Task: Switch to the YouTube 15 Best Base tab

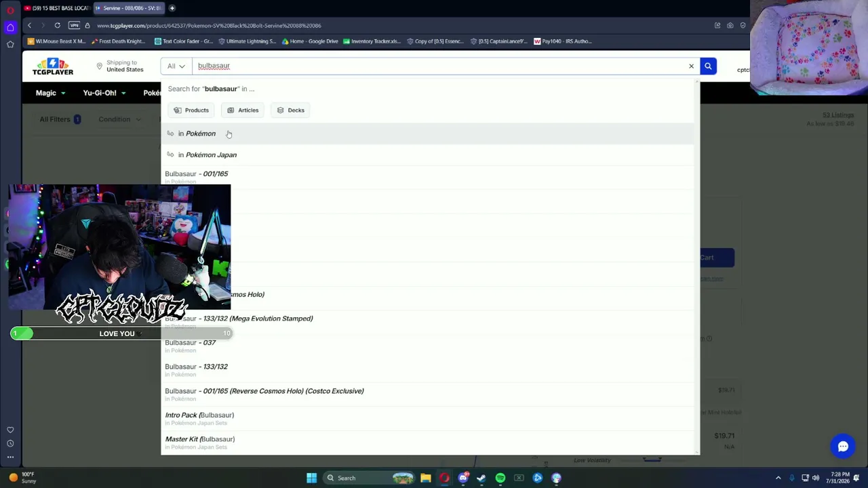Action: click(56, 8)
